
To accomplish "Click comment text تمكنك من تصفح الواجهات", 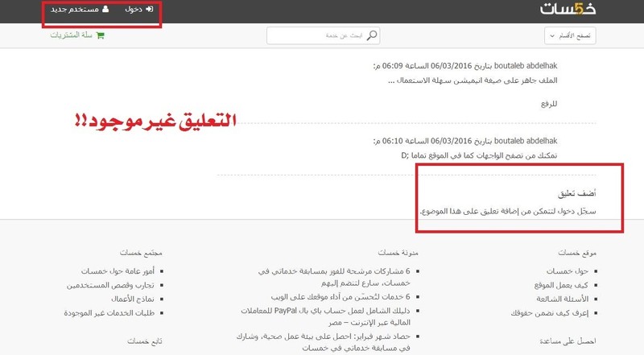I will click(x=479, y=155).
